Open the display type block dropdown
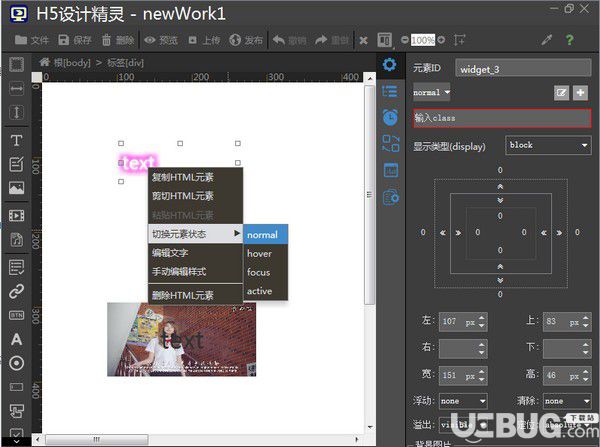Image resolution: width=600 pixels, height=447 pixels. point(548,145)
